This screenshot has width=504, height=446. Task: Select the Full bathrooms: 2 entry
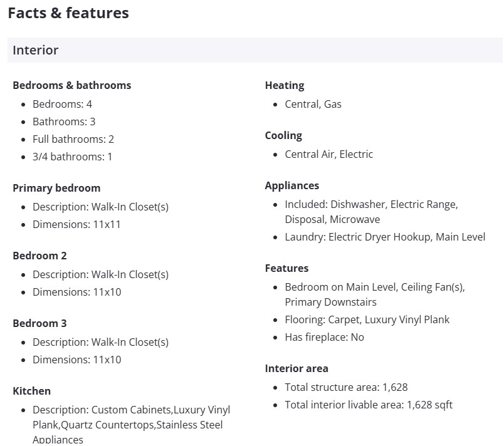(x=73, y=139)
